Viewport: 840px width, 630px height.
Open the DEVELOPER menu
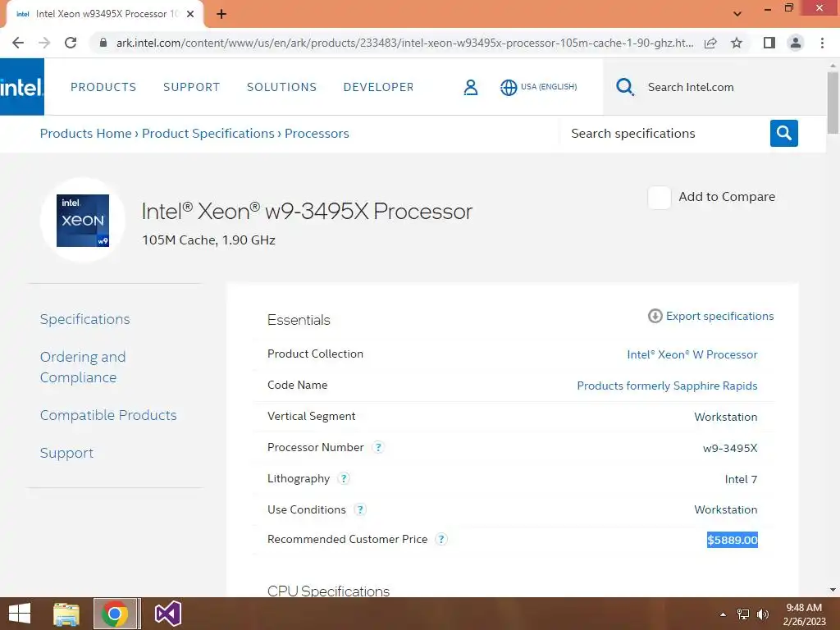(x=379, y=87)
